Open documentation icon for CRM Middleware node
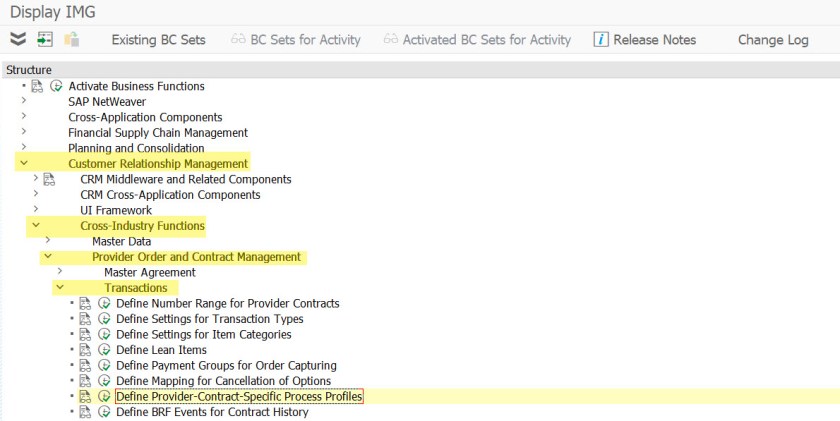840x421 pixels. [x=49, y=179]
